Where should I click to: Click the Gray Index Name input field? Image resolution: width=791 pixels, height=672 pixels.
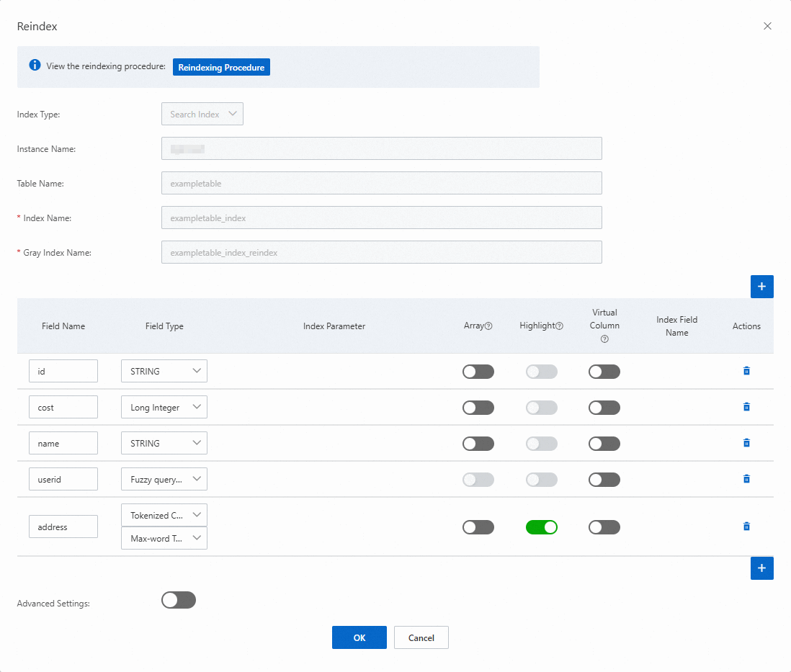click(381, 252)
